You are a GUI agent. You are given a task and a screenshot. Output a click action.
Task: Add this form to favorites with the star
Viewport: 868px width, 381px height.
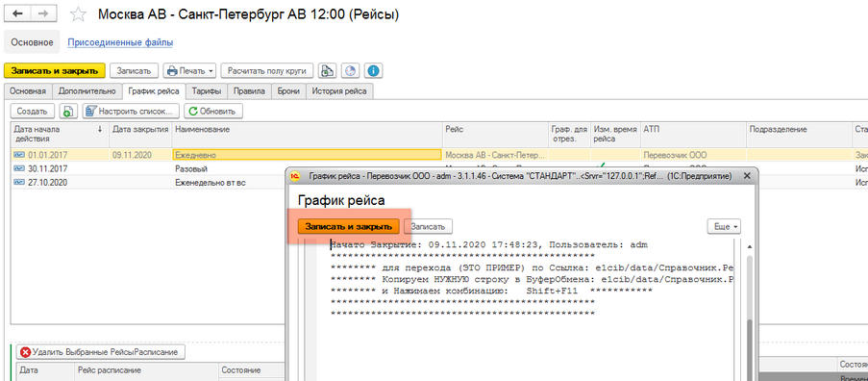[x=79, y=14]
